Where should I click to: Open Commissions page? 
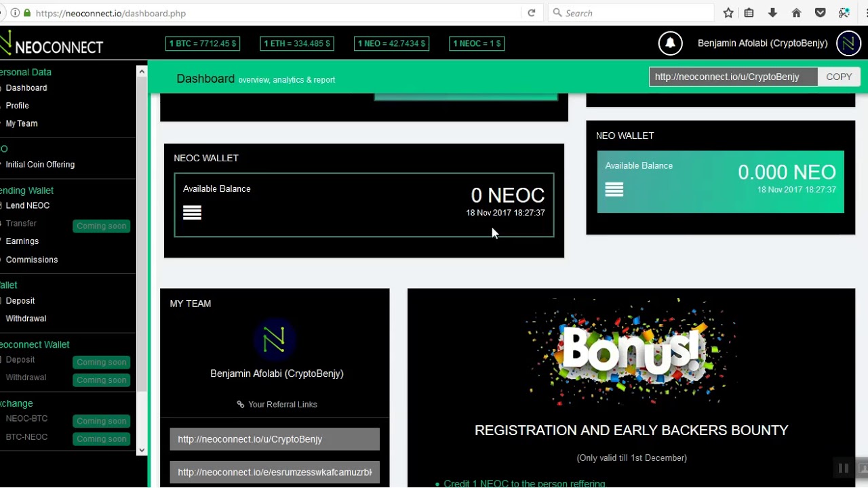point(31,260)
